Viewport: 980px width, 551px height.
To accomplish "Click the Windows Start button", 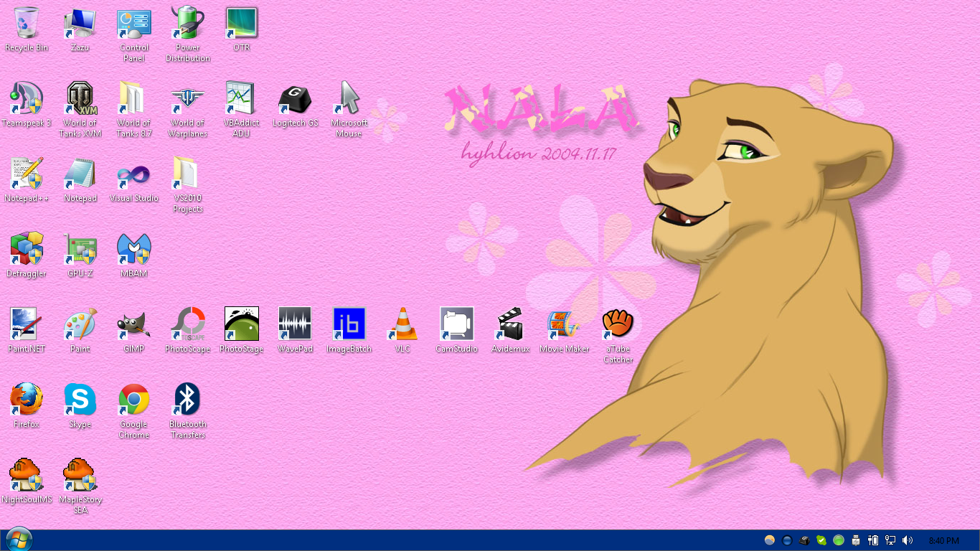I will coord(19,540).
